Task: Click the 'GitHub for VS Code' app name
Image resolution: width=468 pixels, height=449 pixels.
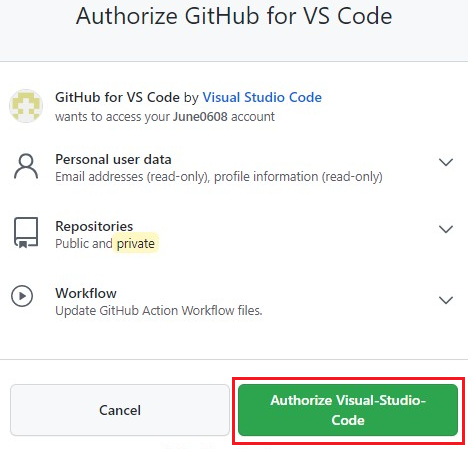Action: (x=117, y=97)
